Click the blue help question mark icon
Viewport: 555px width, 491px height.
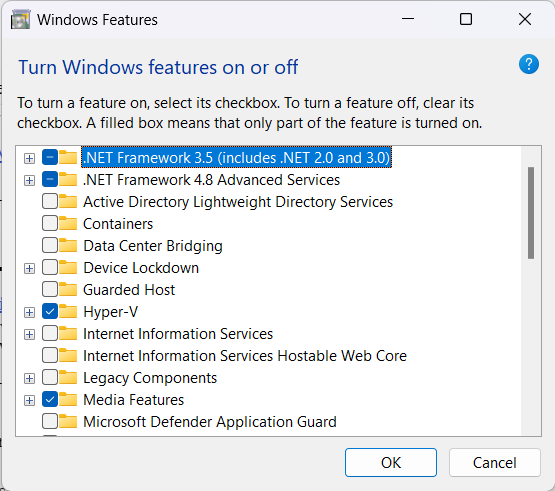point(529,64)
